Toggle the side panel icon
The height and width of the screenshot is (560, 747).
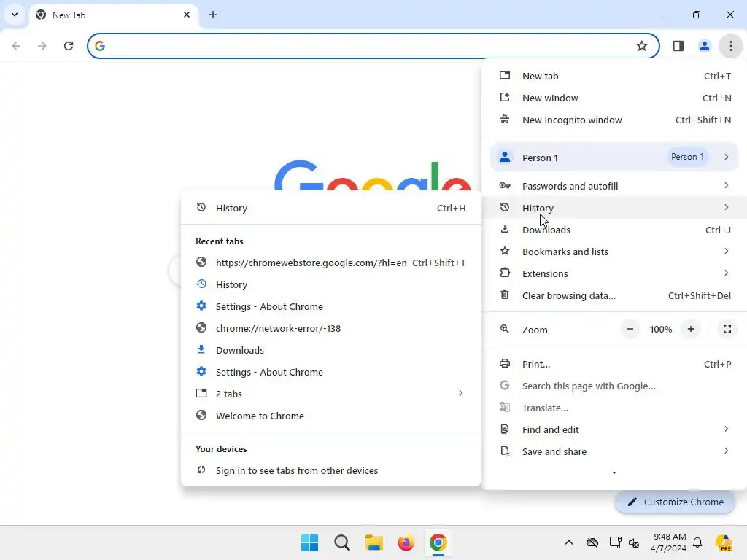tap(678, 46)
